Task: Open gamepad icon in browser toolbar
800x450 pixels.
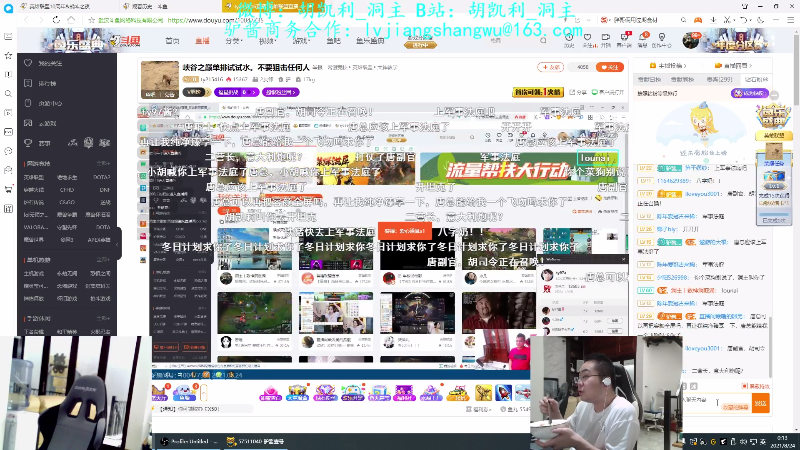Action: (697, 20)
